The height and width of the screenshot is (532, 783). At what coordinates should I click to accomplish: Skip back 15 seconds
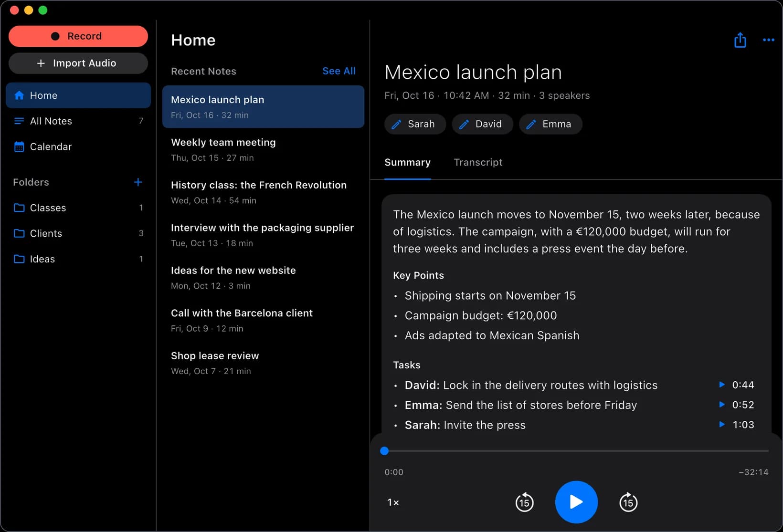[x=524, y=502]
